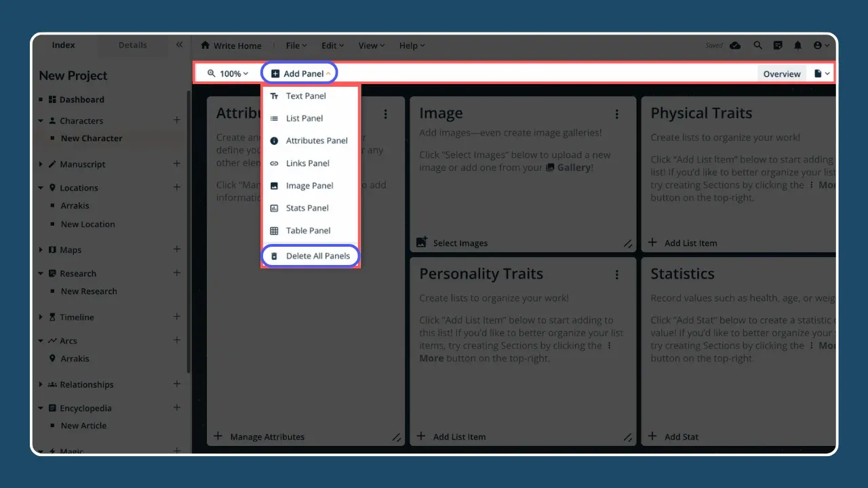Switch to the Details tab
This screenshot has width=868, height=488.
click(x=132, y=45)
